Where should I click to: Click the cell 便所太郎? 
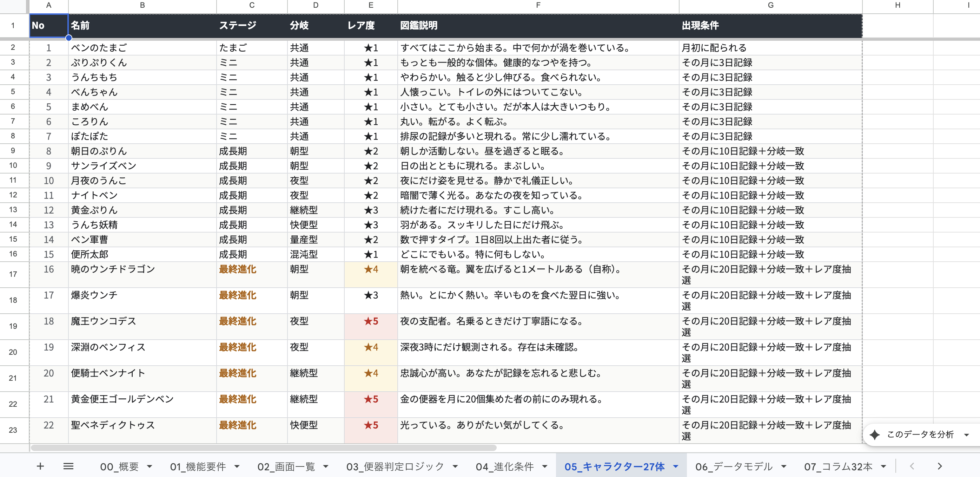click(x=142, y=254)
